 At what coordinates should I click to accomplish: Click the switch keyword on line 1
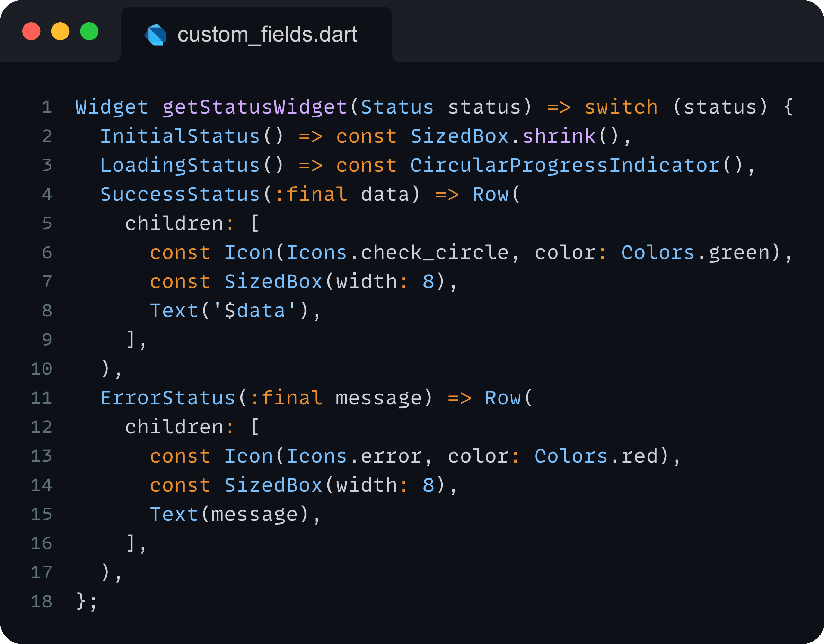621,107
